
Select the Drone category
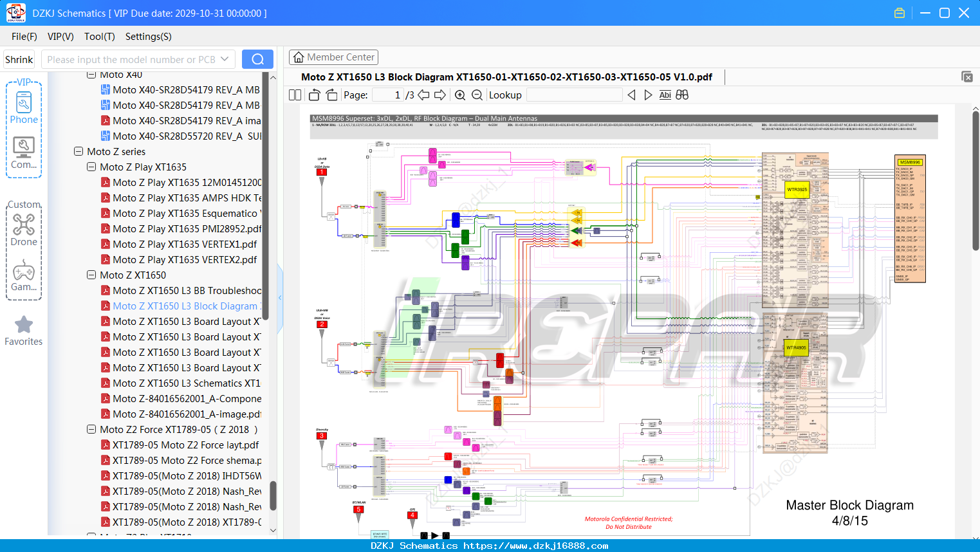[24, 230]
